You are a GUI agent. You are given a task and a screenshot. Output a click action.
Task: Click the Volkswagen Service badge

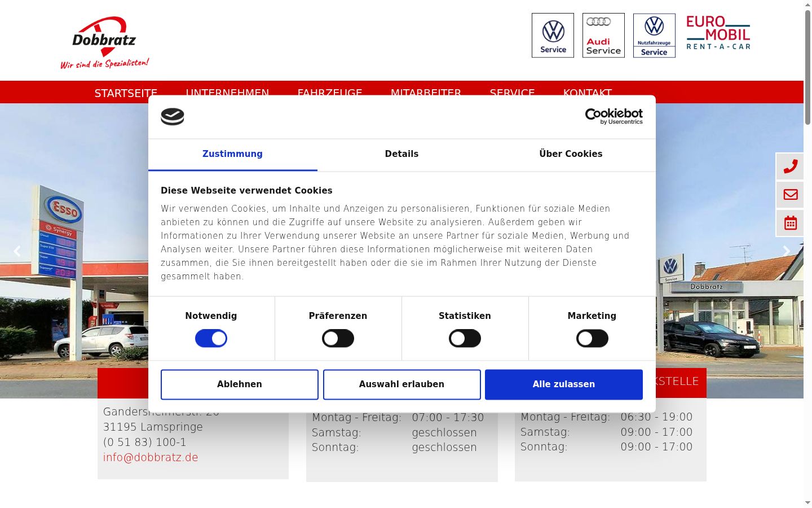coord(553,36)
